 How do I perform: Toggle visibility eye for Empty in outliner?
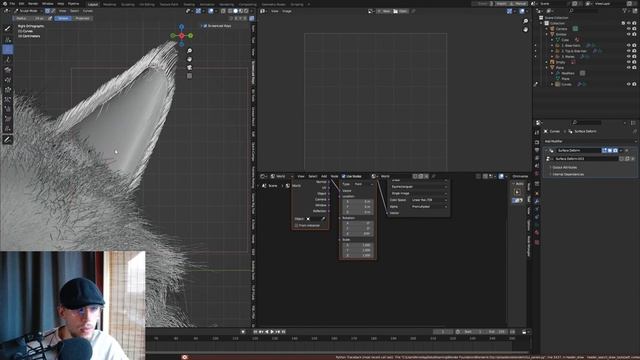(629, 62)
